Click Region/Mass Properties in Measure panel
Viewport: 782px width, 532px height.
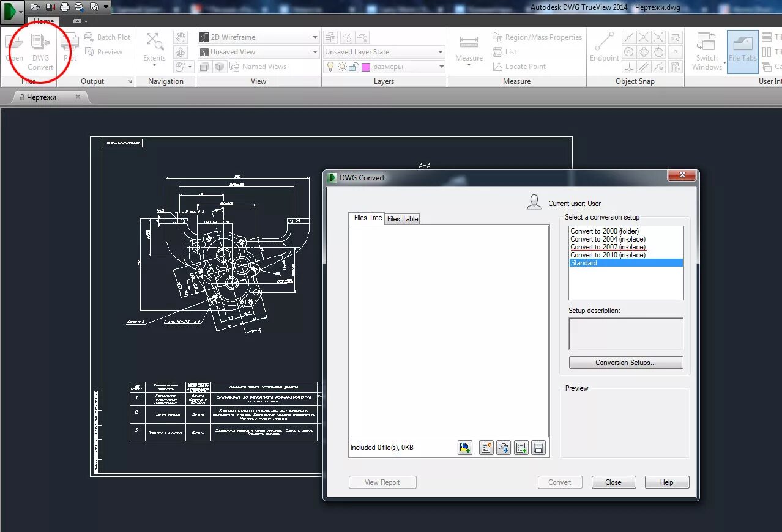pos(537,37)
